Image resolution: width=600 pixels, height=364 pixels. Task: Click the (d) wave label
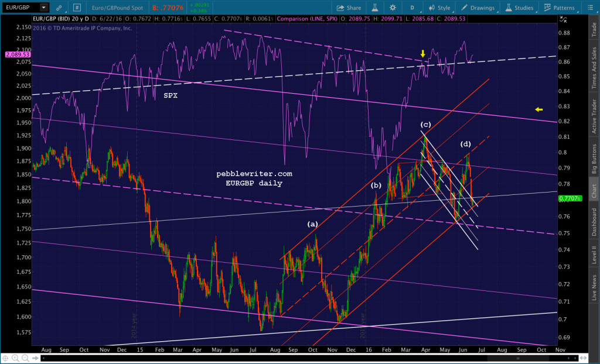point(465,144)
